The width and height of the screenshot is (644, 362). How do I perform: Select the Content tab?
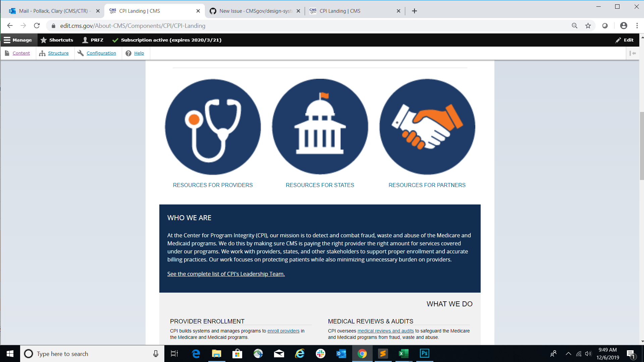(x=21, y=53)
